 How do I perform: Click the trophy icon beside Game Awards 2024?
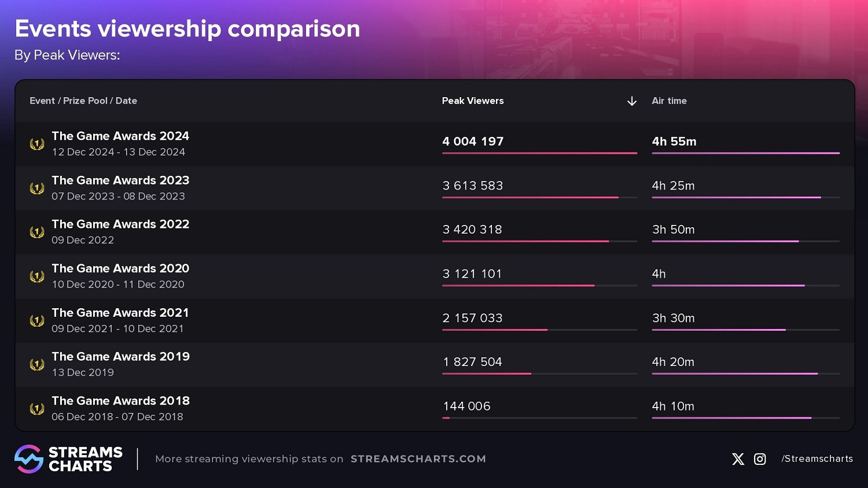coord(37,144)
